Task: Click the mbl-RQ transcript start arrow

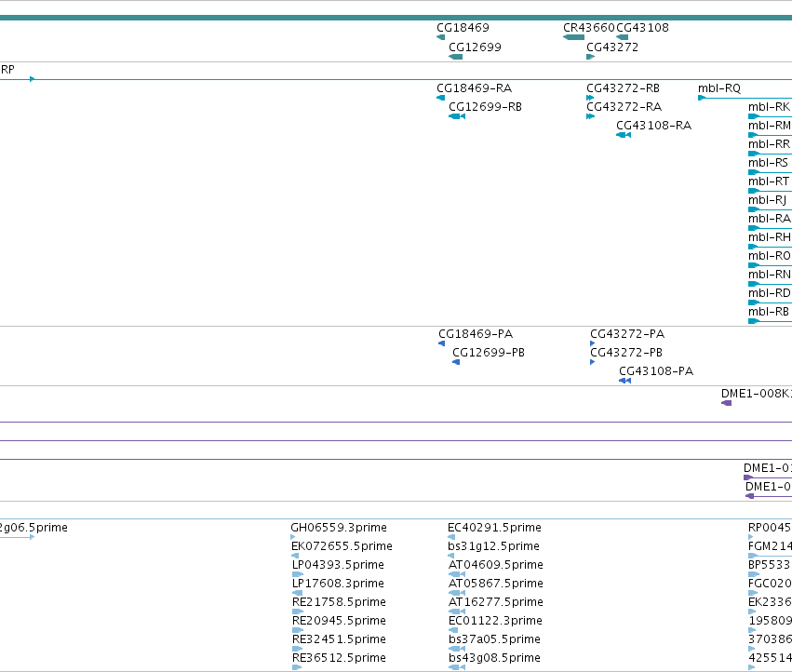Action: tap(701, 98)
